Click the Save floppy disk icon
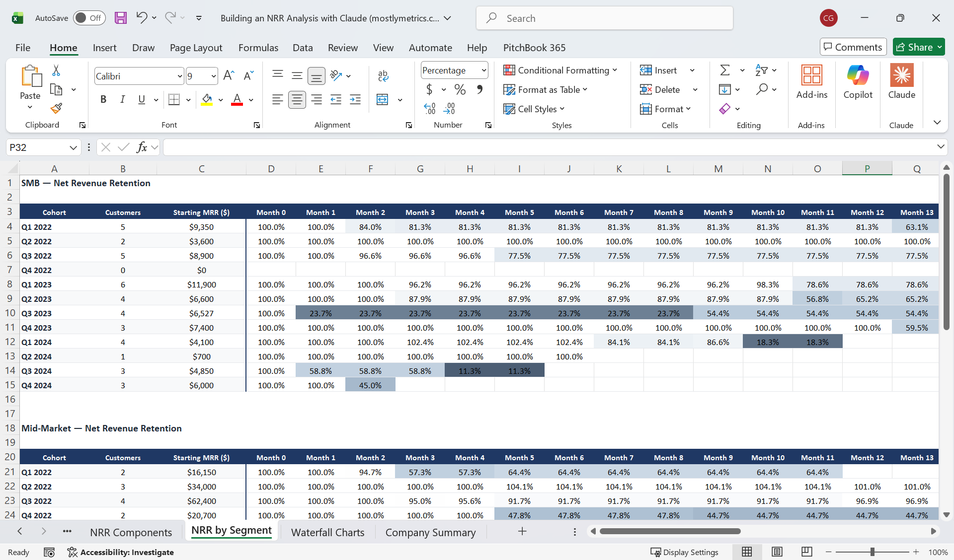 [121, 18]
